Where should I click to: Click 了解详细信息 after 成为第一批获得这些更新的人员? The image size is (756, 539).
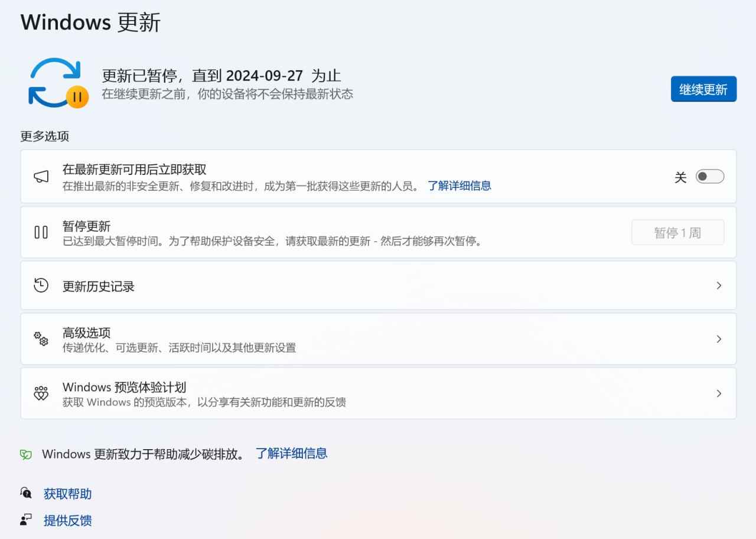pyautogui.click(x=460, y=186)
